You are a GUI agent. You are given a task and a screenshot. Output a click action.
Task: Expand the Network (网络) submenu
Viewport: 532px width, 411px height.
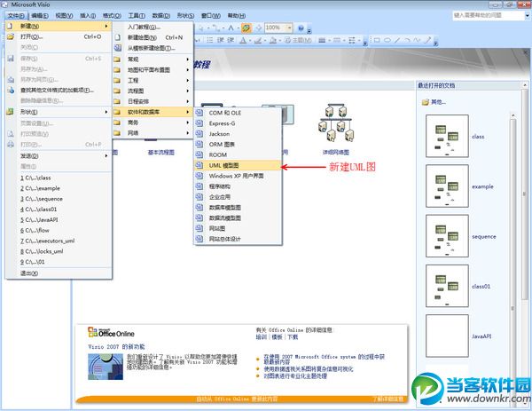153,133
